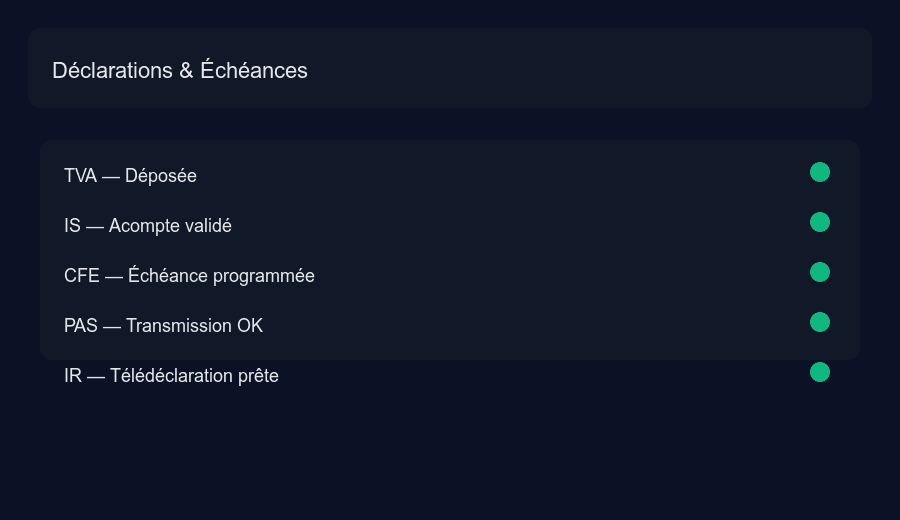Click the CFE row's green status dot

point(820,273)
